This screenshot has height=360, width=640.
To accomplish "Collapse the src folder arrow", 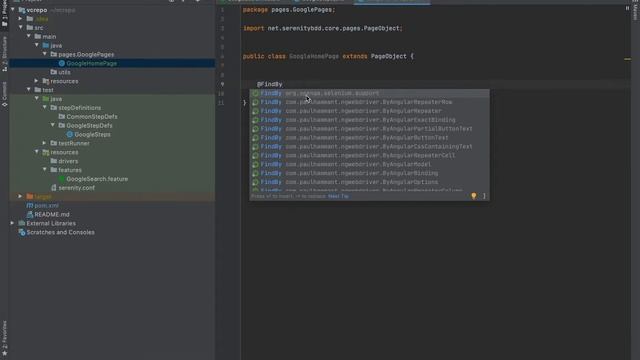I will click(20, 27).
